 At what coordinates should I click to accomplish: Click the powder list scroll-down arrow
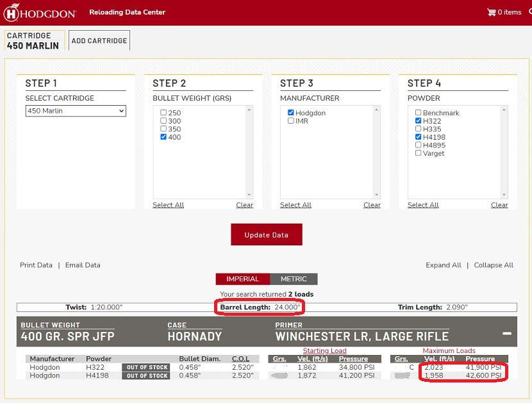click(x=504, y=195)
